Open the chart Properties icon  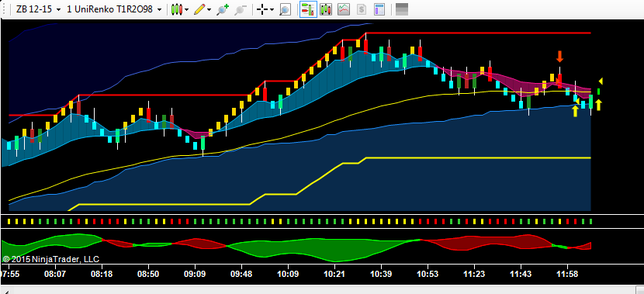click(x=379, y=9)
